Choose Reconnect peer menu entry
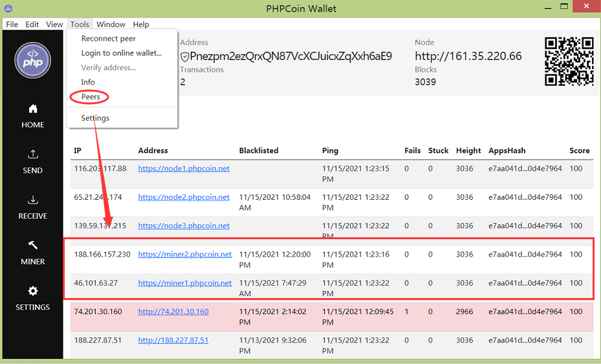The height and width of the screenshot is (364, 601). point(108,39)
